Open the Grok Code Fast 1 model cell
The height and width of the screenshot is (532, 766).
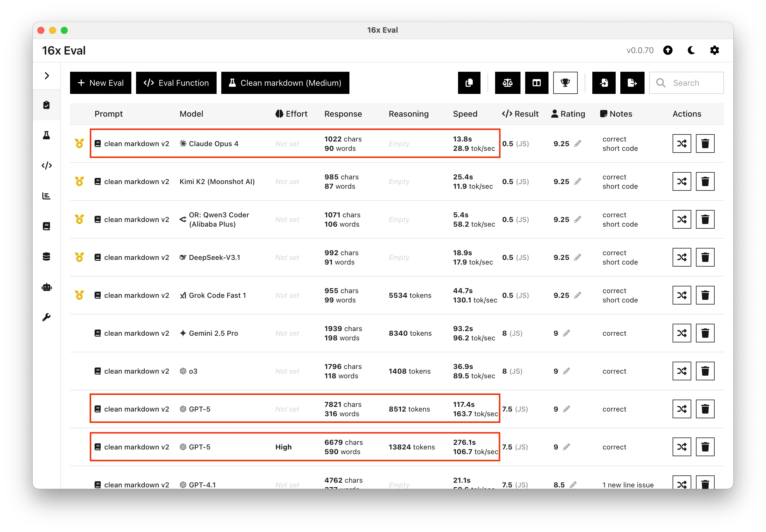[x=213, y=295]
